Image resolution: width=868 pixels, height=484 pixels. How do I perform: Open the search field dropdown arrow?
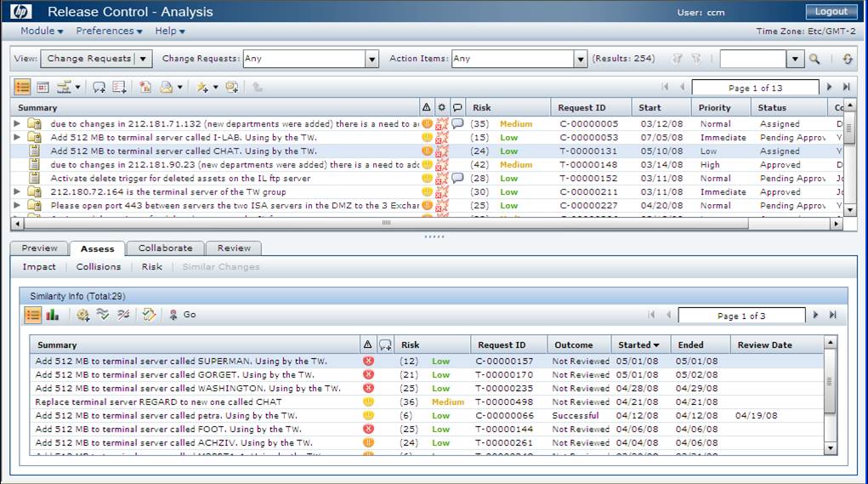point(795,59)
